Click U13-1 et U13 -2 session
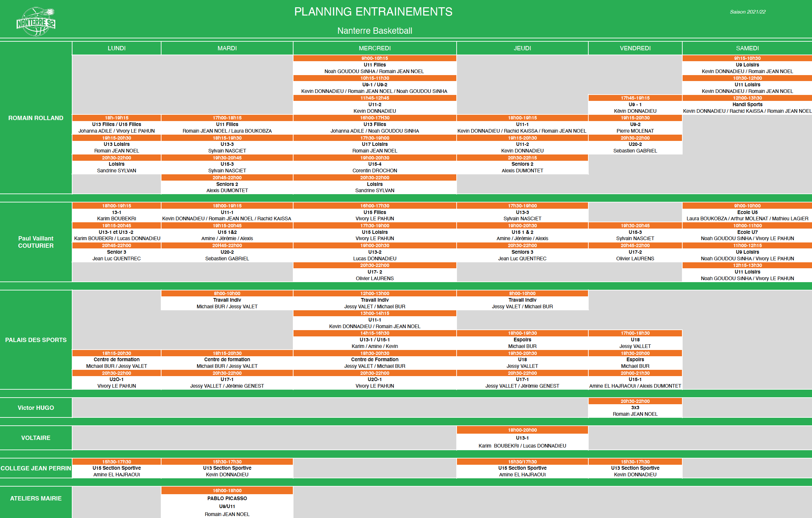812x518 pixels. point(117,232)
